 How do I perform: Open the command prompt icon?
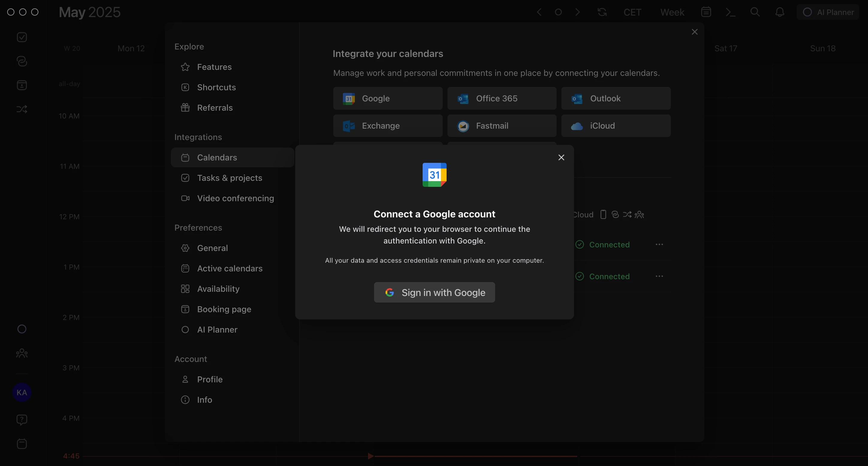click(730, 12)
